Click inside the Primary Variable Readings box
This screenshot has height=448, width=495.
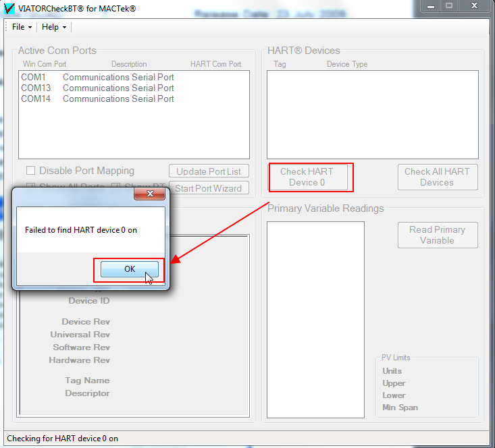click(x=315, y=320)
